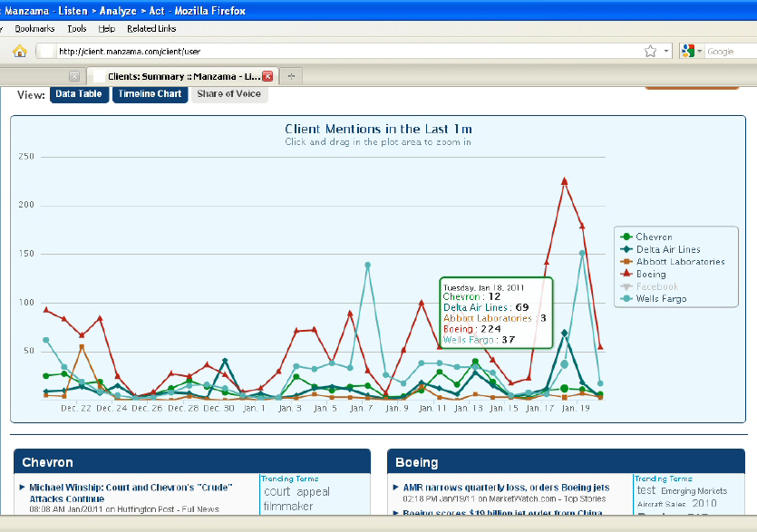
Task: Open Michael Winship Chevron article link
Action: tap(131, 493)
